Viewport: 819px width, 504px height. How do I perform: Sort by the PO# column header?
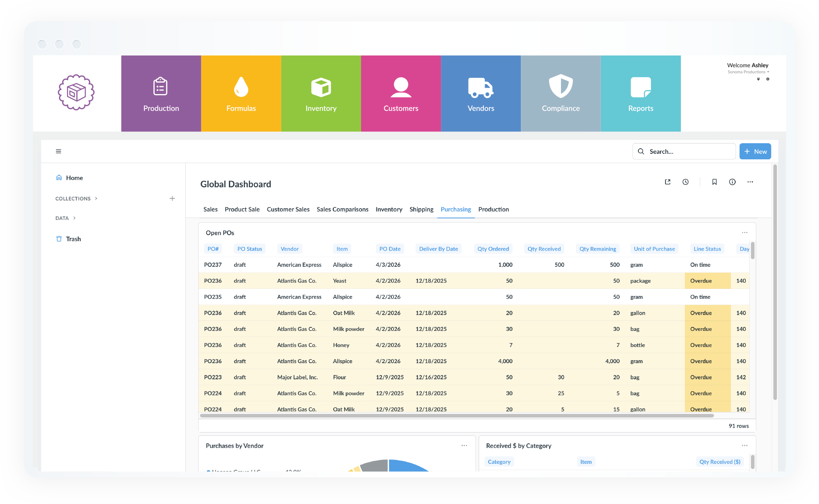pyautogui.click(x=213, y=249)
